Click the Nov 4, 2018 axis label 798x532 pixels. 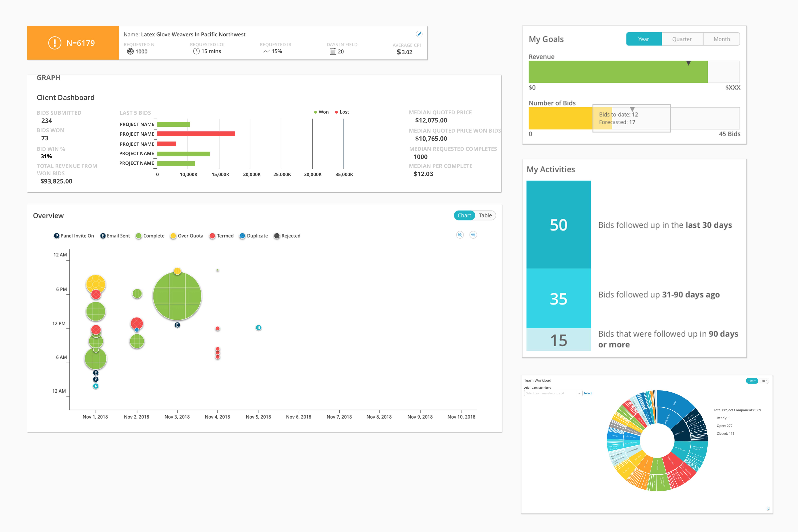click(217, 417)
